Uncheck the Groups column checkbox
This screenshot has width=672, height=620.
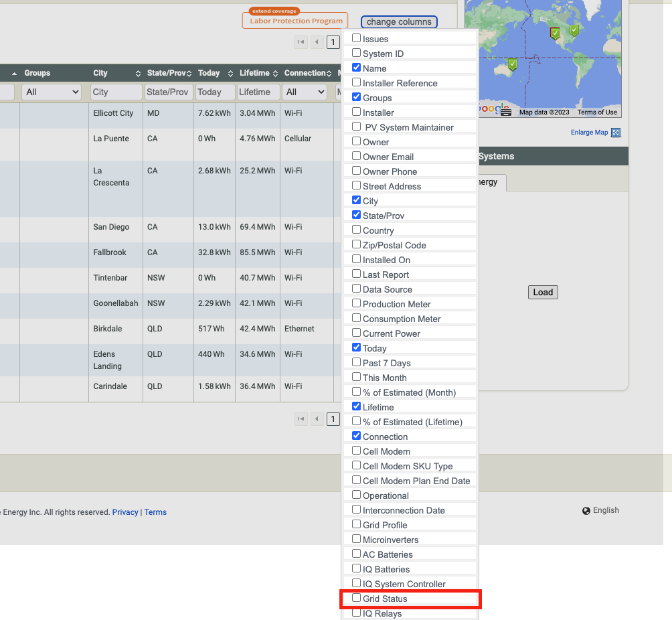click(x=356, y=96)
